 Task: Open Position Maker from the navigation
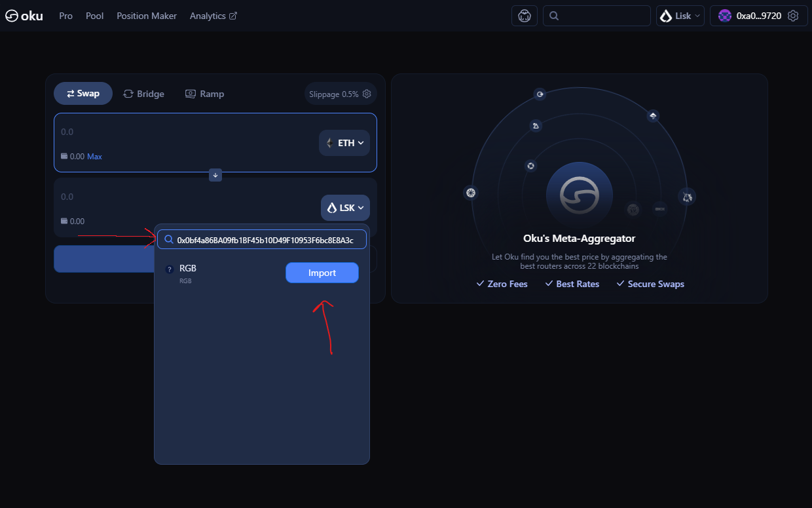click(x=147, y=16)
